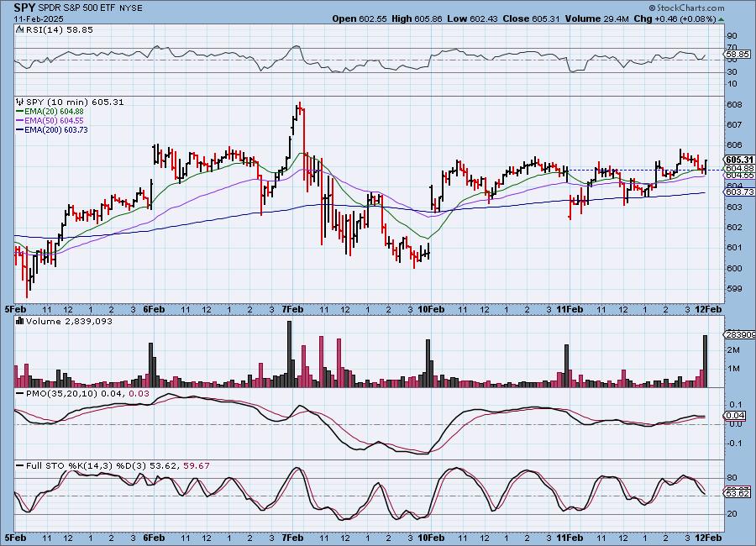Click the 603.73 EMA(200) axis tag
This screenshot has height=546, width=756.
pyautogui.click(x=739, y=192)
